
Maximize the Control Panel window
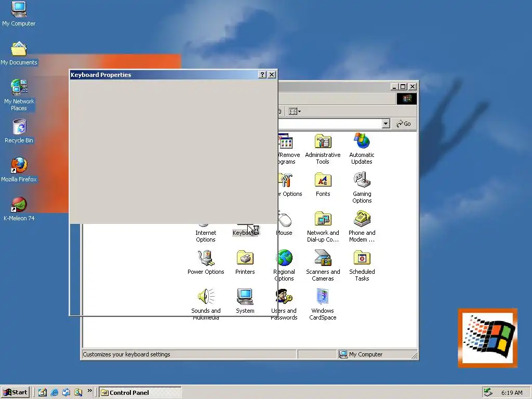(x=403, y=87)
